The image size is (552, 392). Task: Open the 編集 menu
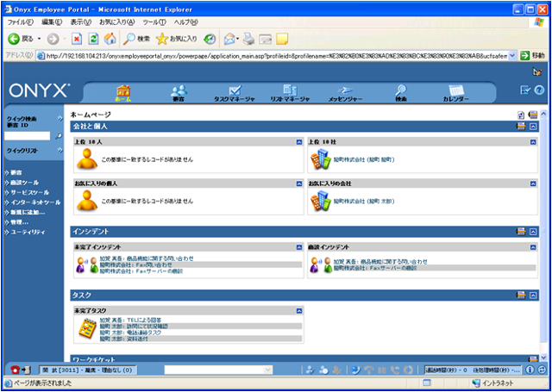pos(52,22)
